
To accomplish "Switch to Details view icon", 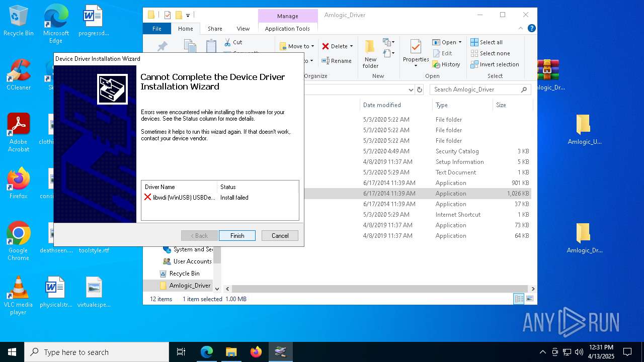I will click(x=519, y=299).
